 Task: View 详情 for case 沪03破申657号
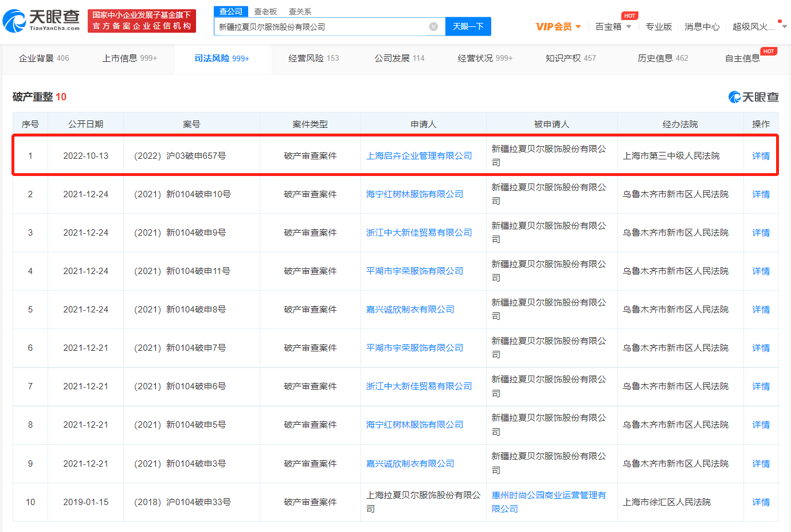tap(761, 155)
